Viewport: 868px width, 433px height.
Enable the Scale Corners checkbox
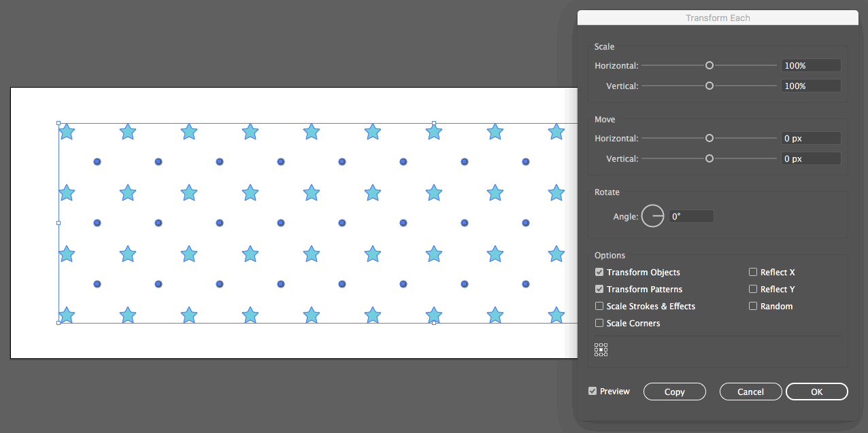(599, 323)
